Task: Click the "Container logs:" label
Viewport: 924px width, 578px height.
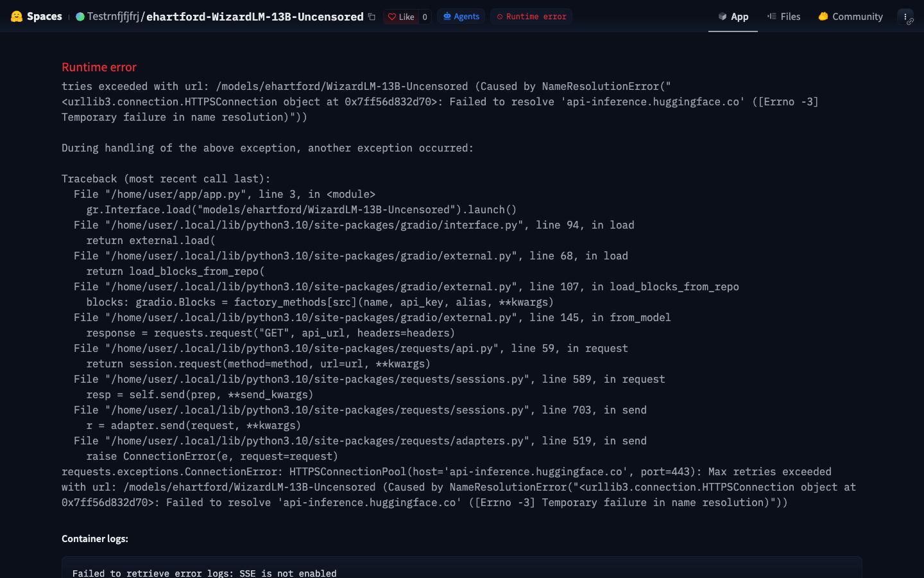Action: 95,539
